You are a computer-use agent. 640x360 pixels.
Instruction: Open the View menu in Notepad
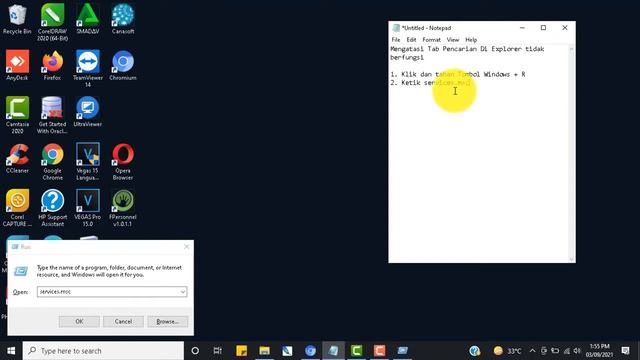[x=453, y=40]
